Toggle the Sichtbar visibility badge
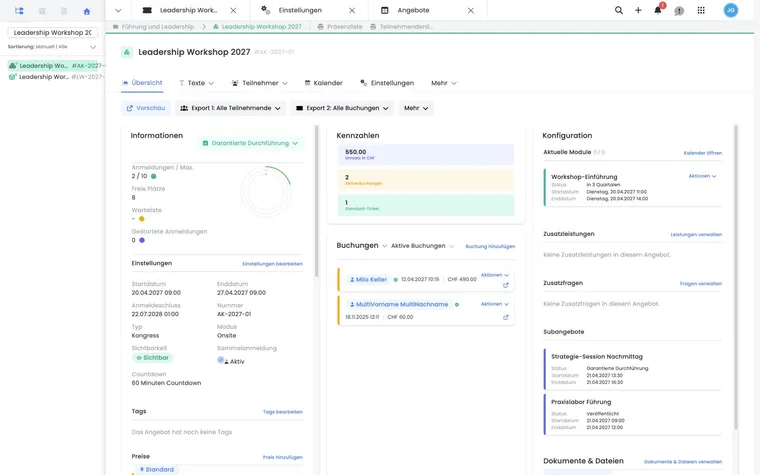The width and height of the screenshot is (760, 475). click(153, 358)
